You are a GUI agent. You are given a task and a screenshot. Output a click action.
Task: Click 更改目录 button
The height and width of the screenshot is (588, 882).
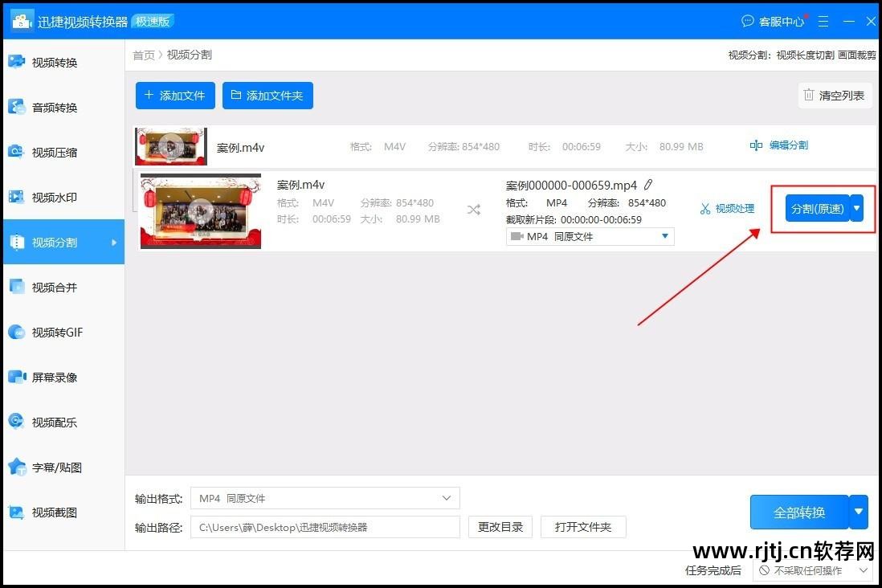tap(500, 527)
